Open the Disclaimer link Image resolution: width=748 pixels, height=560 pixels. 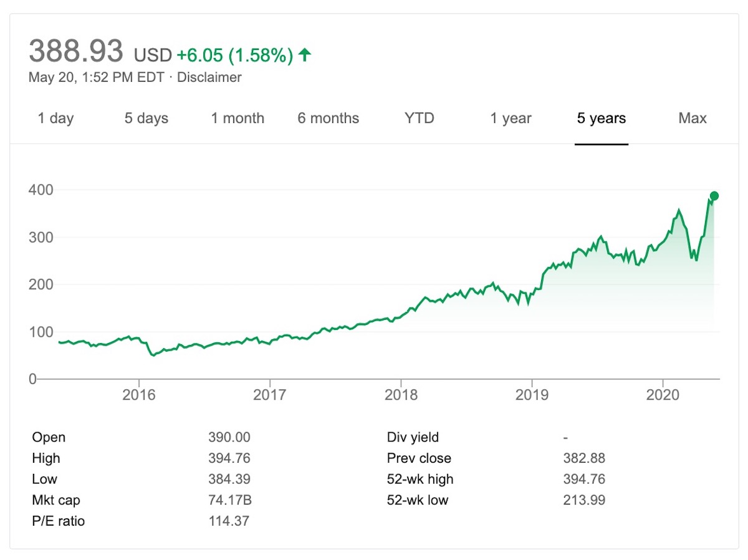[209, 77]
